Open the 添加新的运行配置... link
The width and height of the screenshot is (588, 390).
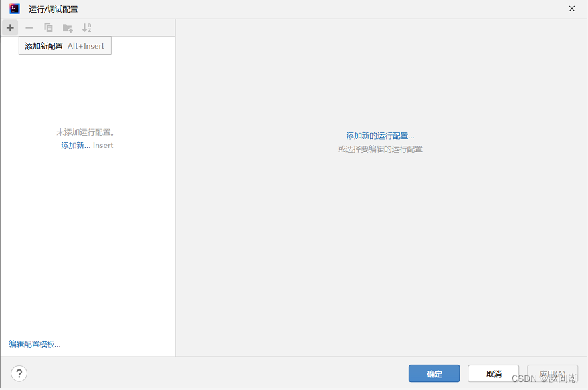pos(380,136)
